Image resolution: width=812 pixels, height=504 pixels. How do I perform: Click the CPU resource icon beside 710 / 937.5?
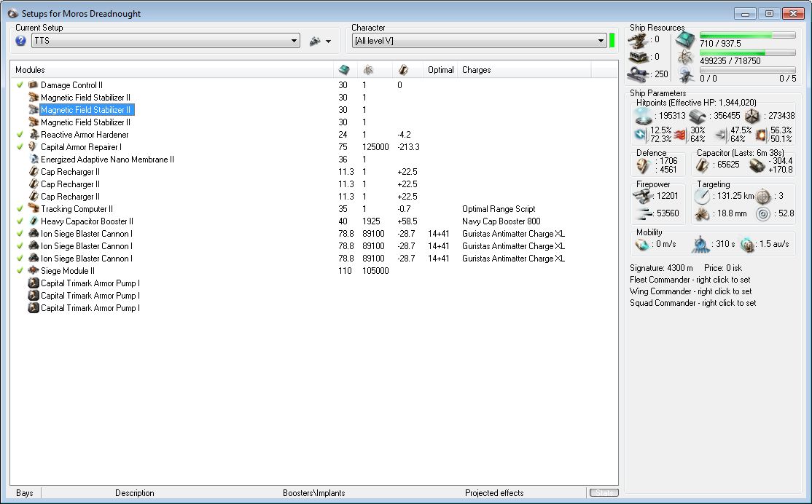coord(686,40)
